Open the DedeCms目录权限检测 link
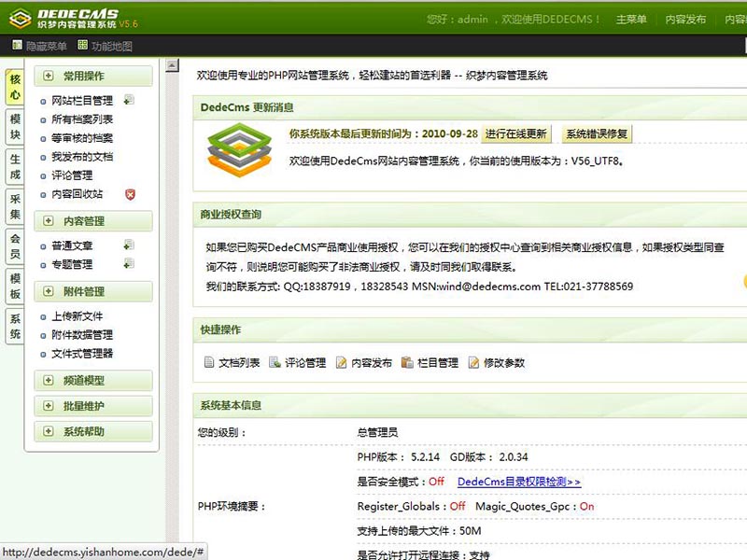The height and width of the screenshot is (560, 747). pos(519,482)
